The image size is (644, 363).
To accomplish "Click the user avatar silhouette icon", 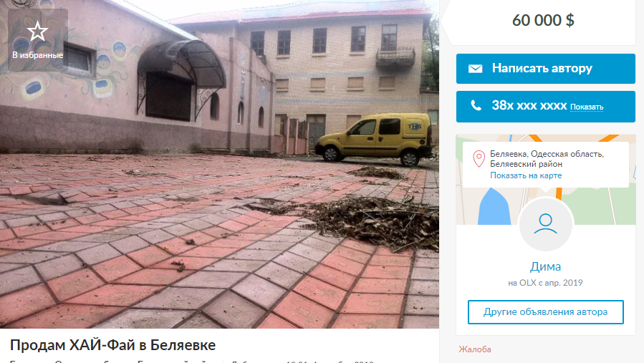I will 545,224.
